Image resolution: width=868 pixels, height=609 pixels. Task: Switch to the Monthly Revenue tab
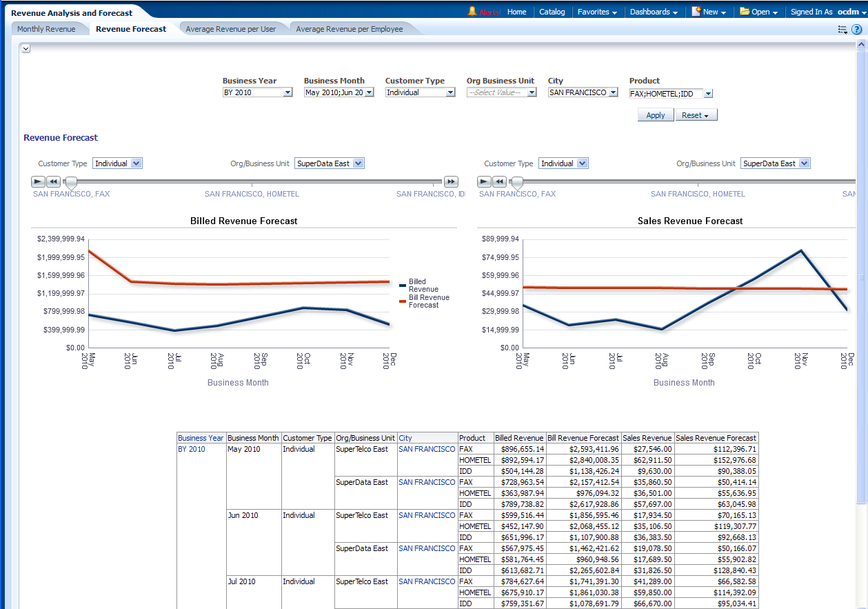(46, 29)
